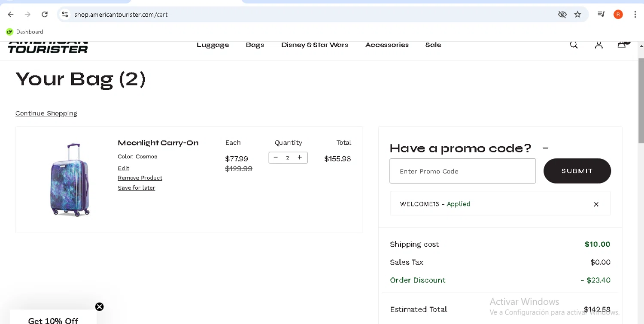Image resolution: width=644 pixels, height=324 pixels.
Task: Open the Moonlight Carry-On product title
Action: [158, 143]
